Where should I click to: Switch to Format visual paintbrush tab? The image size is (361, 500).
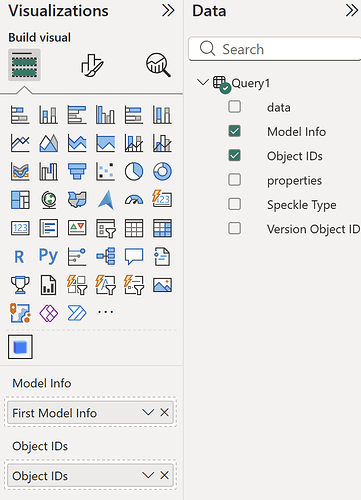(x=92, y=65)
